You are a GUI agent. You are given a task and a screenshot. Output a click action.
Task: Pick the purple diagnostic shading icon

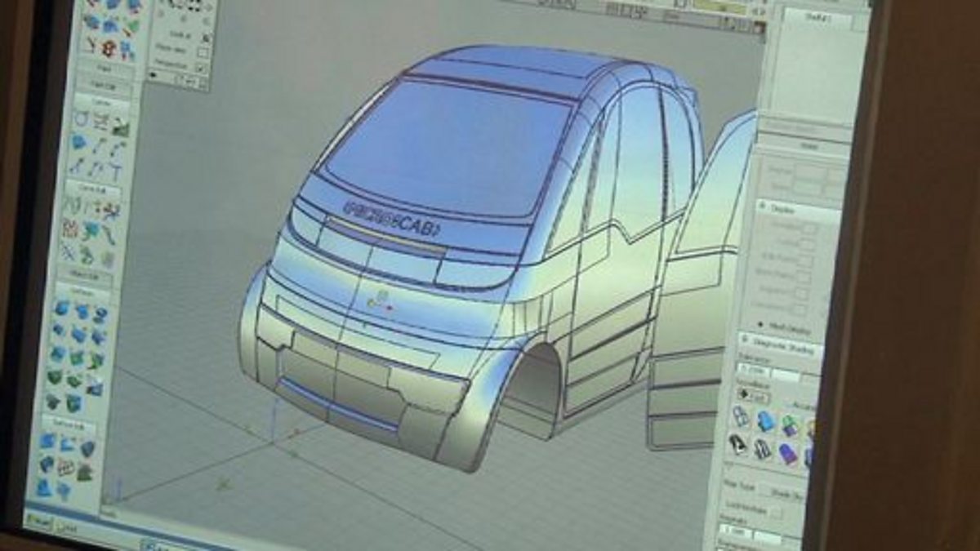pyautogui.click(x=788, y=453)
